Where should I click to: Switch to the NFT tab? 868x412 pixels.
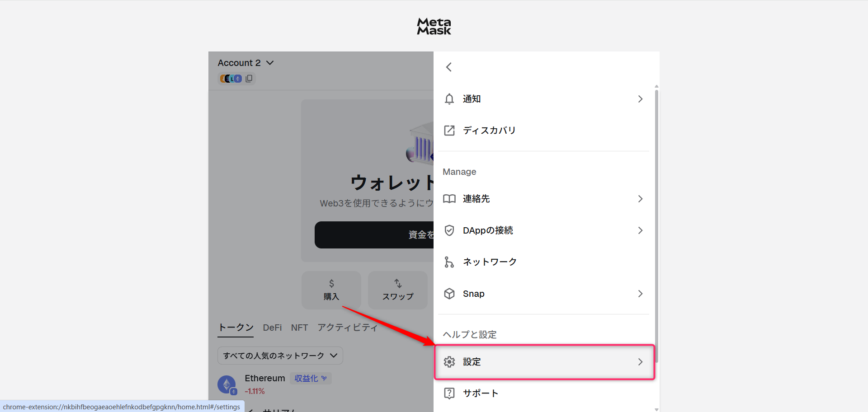pyautogui.click(x=299, y=328)
